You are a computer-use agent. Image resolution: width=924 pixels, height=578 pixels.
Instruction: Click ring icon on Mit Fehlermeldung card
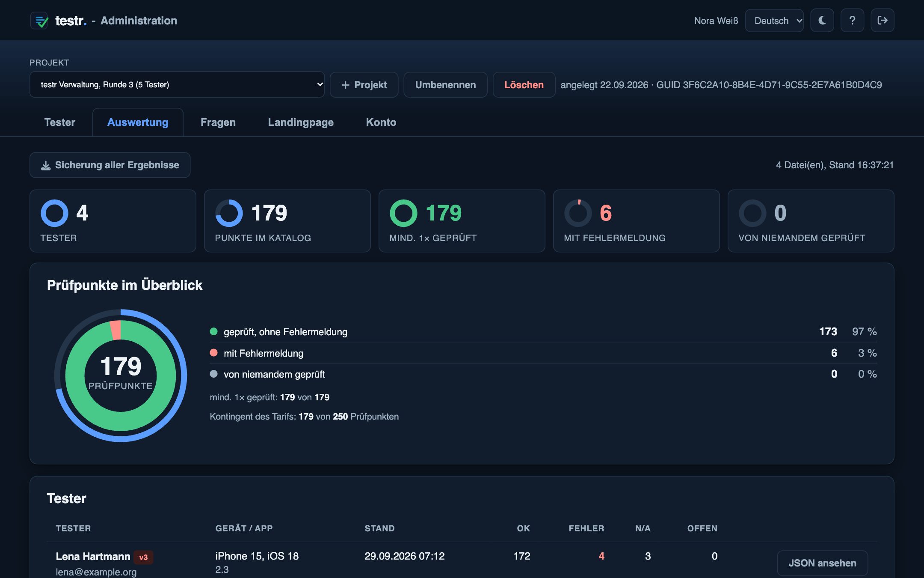(x=578, y=213)
